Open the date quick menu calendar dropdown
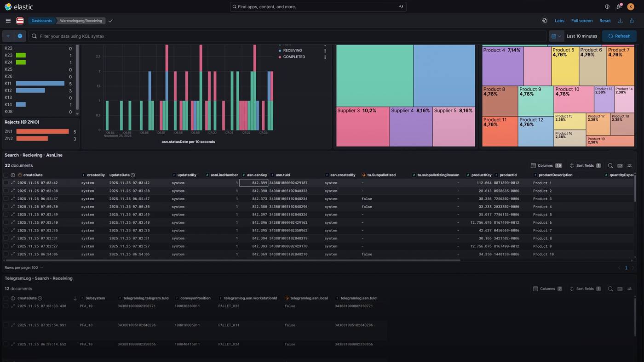The height and width of the screenshot is (362, 644). point(556,36)
